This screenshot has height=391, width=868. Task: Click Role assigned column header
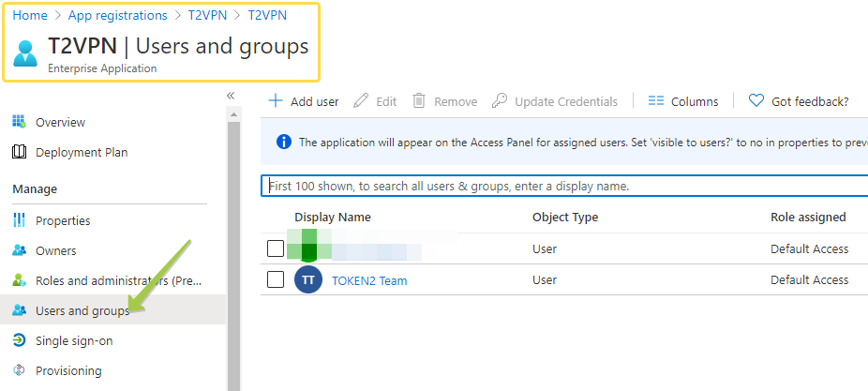coord(808,218)
